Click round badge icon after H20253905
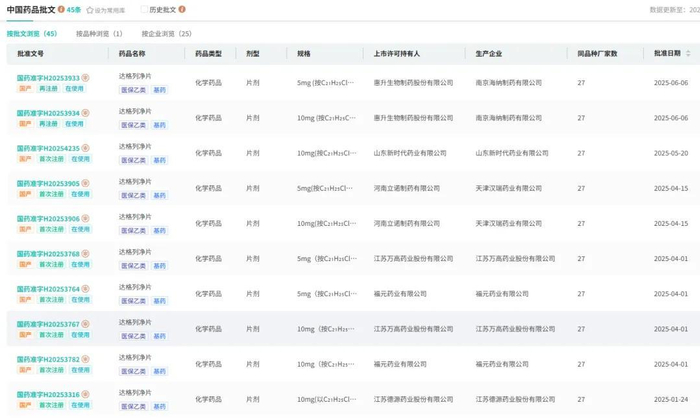Screen dimensions: 700x418 tap(85, 183)
